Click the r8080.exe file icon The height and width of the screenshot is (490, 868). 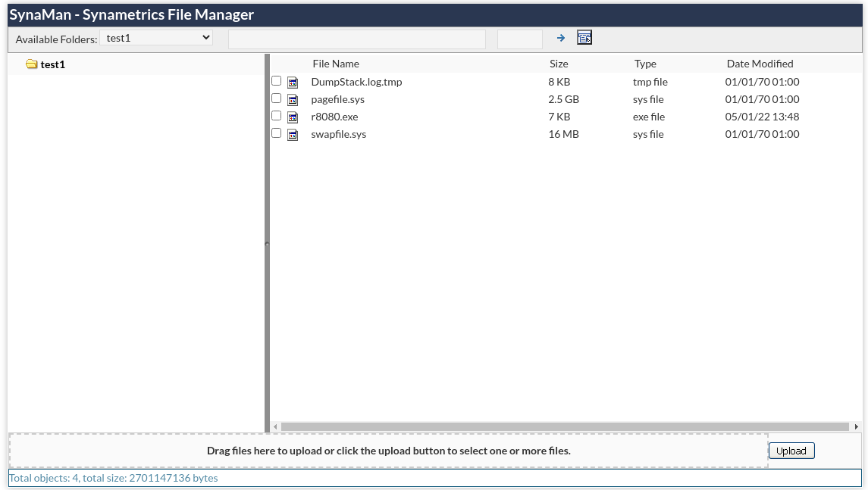pyautogui.click(x=293, y=117)
